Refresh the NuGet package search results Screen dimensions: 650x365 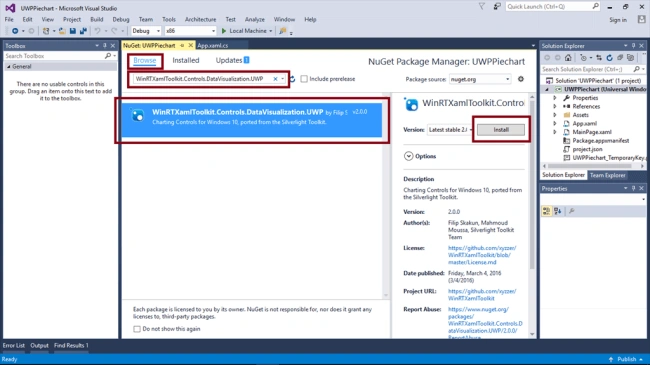click(x=293, y=79)
